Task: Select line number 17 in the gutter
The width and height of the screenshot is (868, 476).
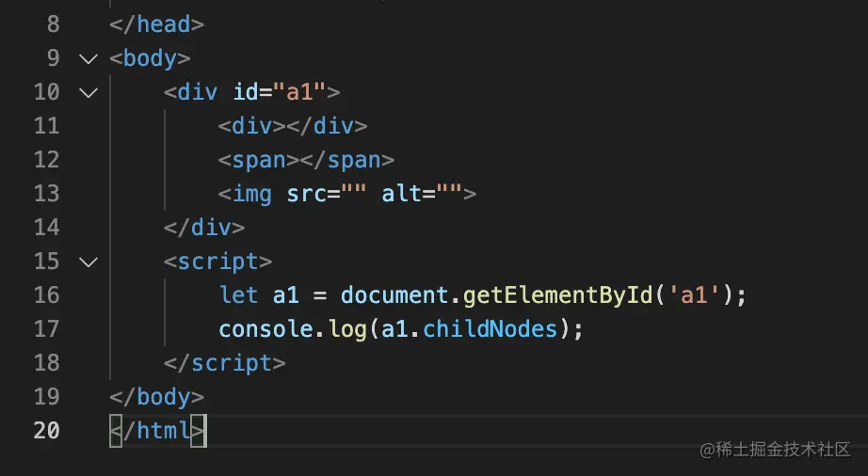Action: [46, 329]
